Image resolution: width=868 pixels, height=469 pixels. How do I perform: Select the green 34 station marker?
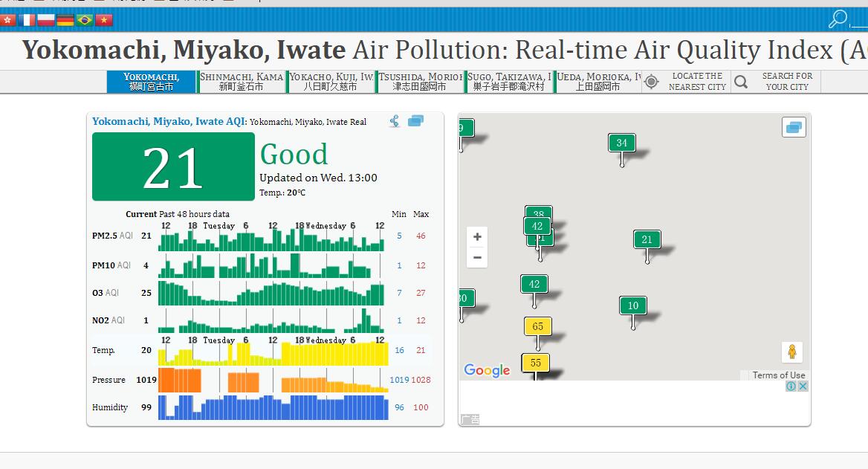622,143
